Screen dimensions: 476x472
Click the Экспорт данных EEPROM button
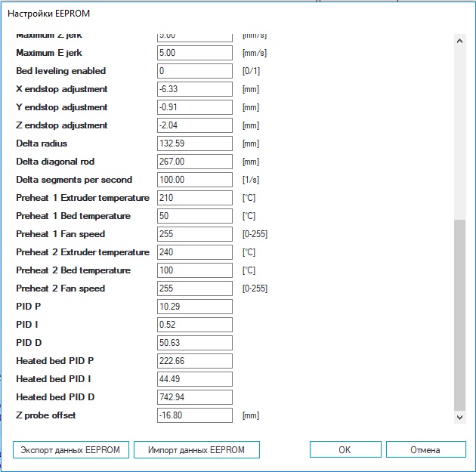(71, 449)
